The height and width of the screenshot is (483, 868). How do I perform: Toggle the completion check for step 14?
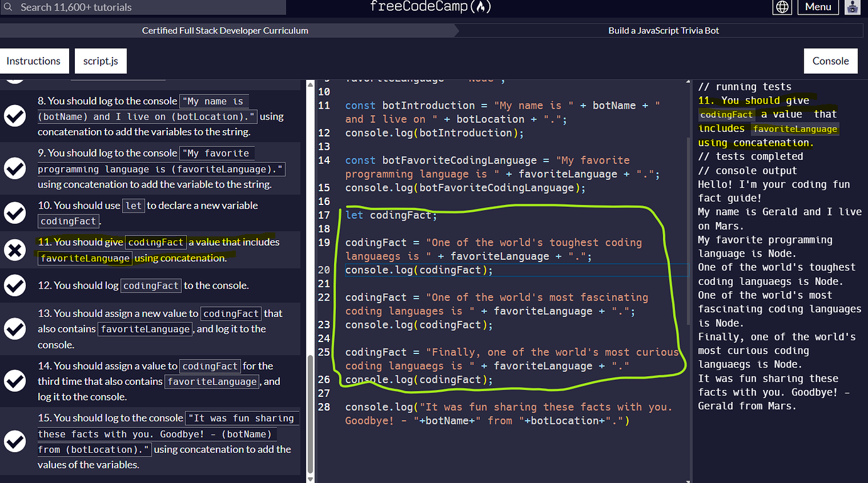[15, 380]
